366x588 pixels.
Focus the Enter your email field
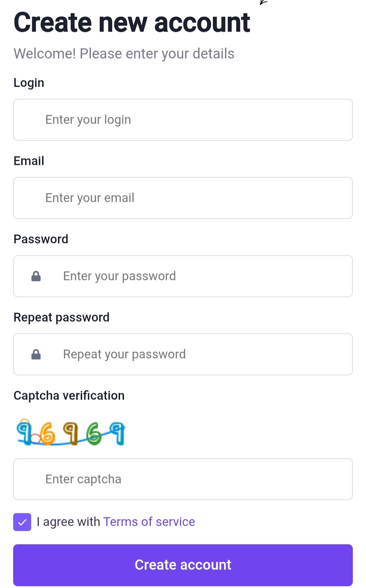[x=183, y=198]
